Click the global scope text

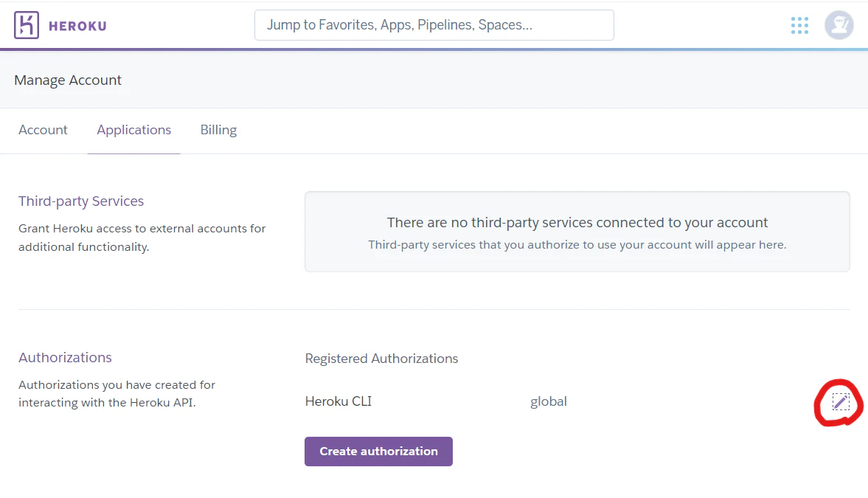coord(549,401)
